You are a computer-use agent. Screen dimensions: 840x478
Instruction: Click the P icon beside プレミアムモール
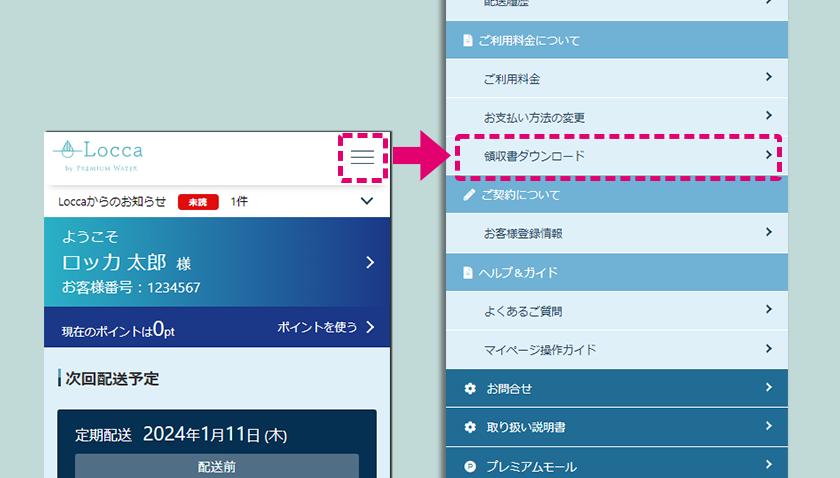click(x=470, y=466)
